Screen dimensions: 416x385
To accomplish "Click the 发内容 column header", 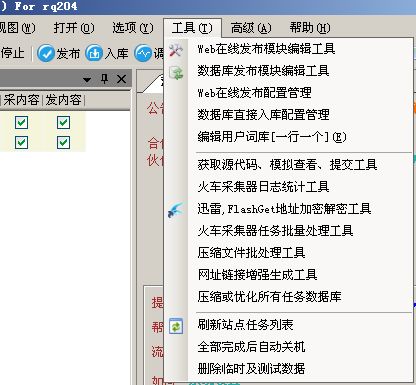I will (x=63, y=100).
